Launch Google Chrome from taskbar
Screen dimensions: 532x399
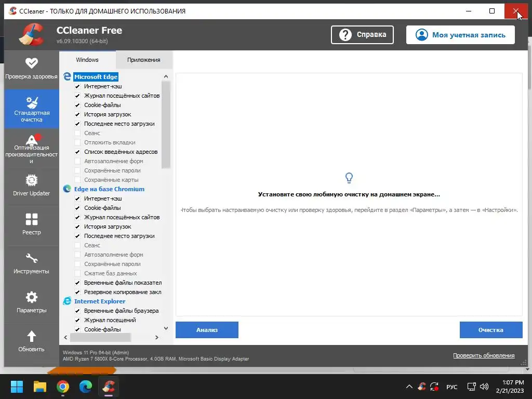point(63,387)
